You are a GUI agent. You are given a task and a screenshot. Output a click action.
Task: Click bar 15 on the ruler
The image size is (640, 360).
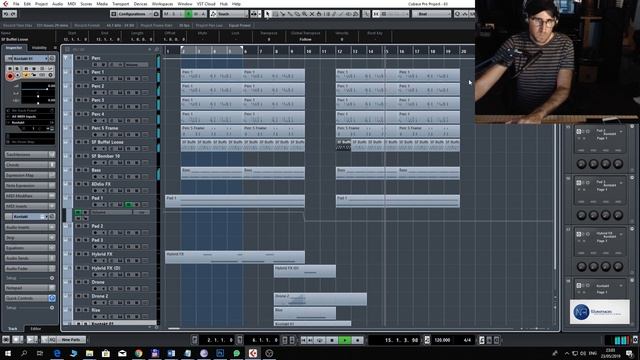pos(386,51)
